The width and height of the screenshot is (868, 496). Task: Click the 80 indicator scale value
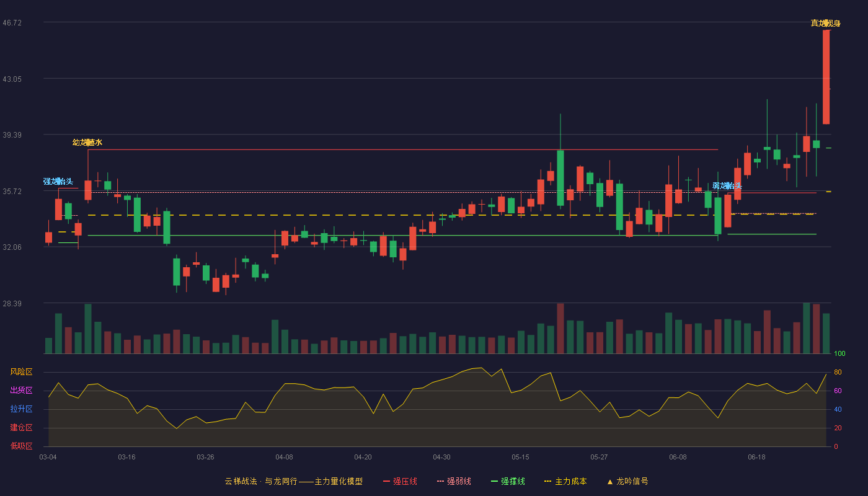pos(838,372)
